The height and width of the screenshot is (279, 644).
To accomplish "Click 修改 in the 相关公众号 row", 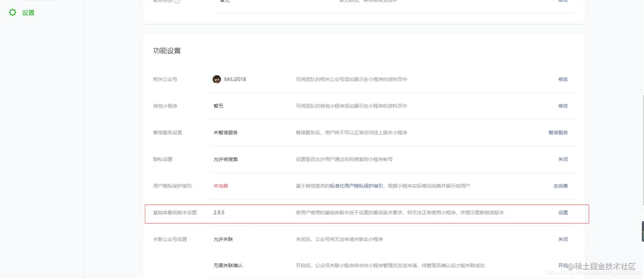I will (x=563, y=79).
